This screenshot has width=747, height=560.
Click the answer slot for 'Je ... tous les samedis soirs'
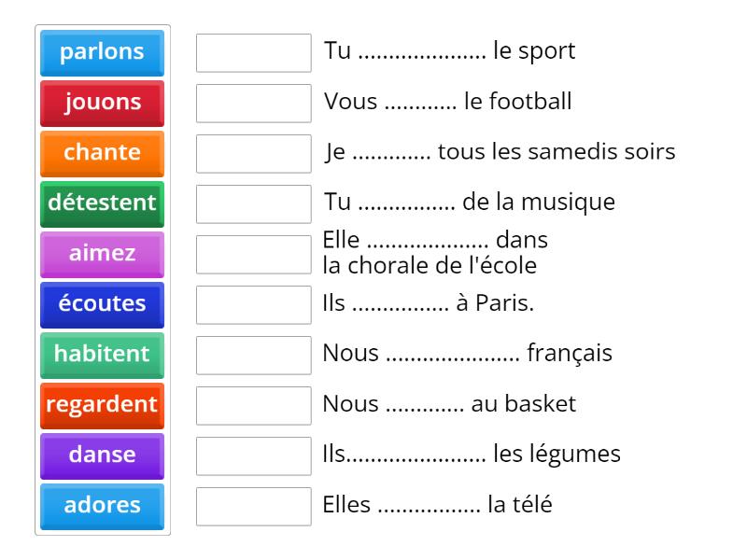253,154
